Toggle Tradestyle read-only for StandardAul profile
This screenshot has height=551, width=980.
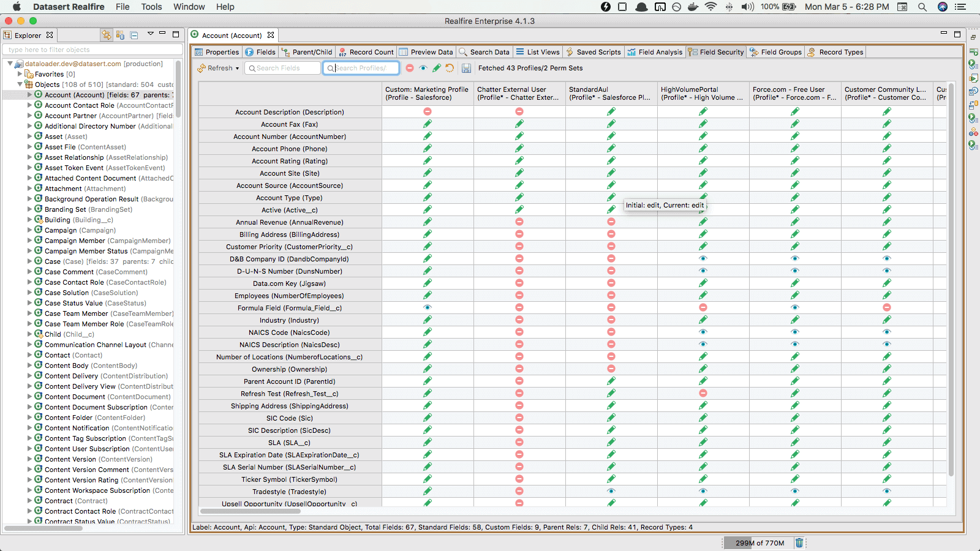(x=611, y=491)
